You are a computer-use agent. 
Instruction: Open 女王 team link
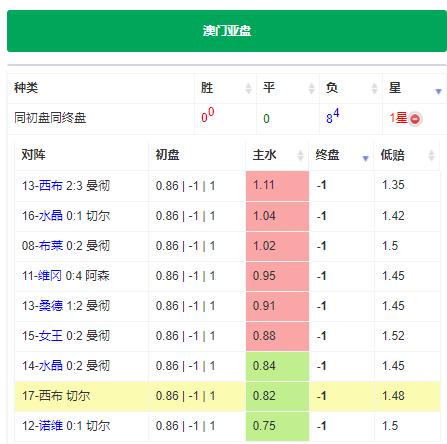[51, 336]
